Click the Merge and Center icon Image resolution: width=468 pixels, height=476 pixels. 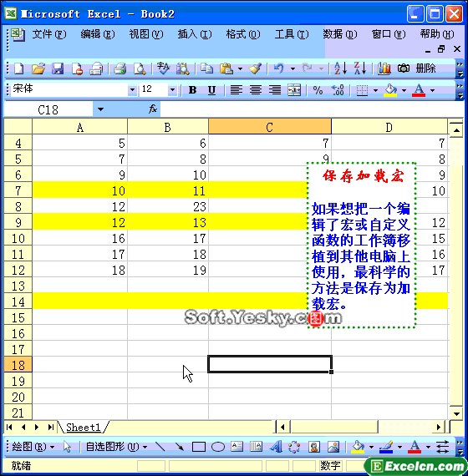tap(294, 90)
